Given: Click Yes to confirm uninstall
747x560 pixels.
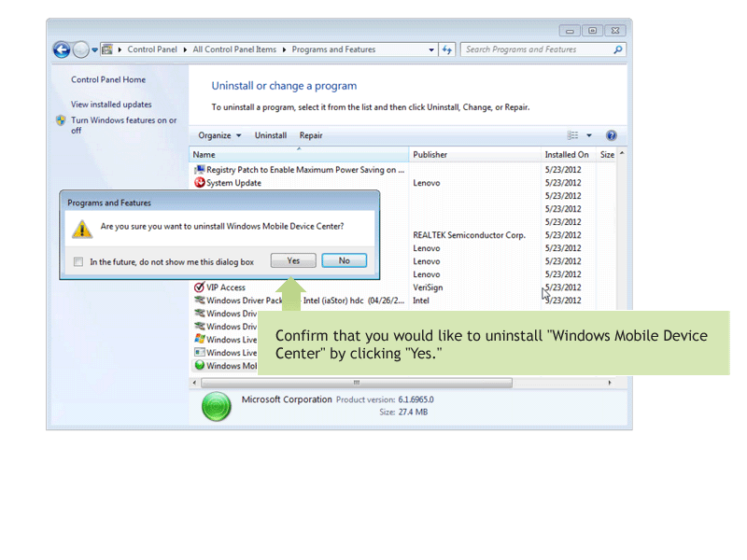Looking at the screenshot, I should click(293, 260).
